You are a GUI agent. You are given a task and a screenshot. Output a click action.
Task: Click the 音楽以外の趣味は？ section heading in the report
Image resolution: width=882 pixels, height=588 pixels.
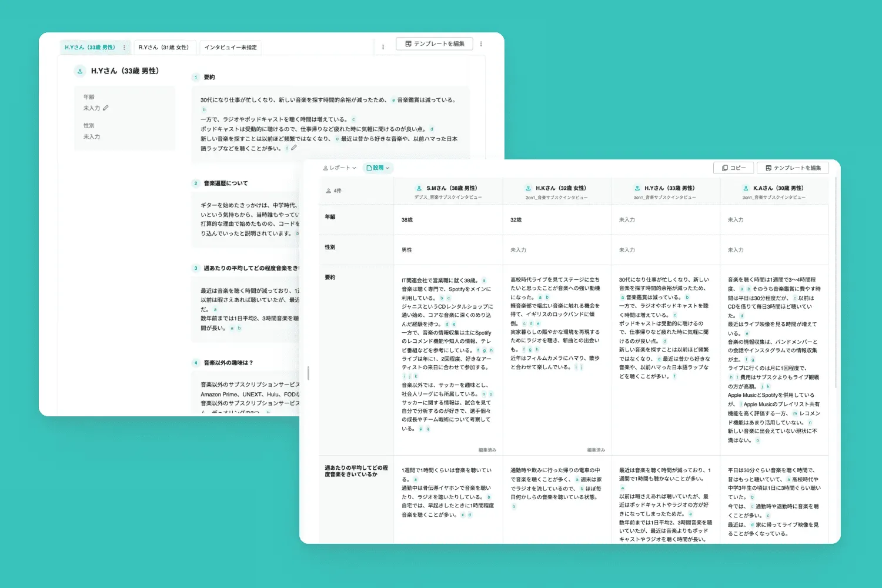point(228,363)
